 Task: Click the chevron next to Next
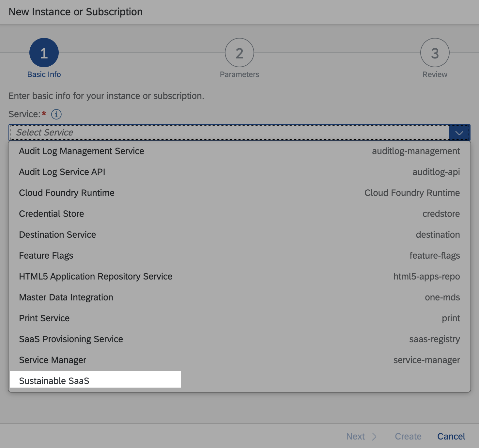point(374,437)
